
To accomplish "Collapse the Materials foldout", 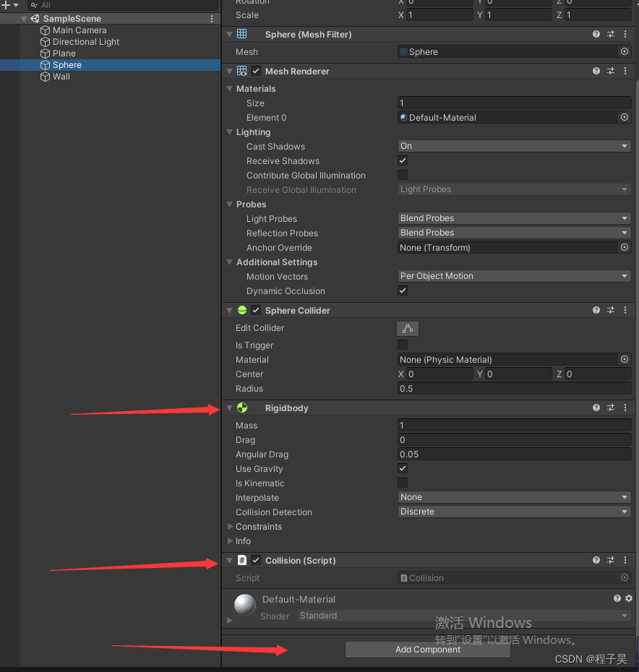I will coord(230,89).
